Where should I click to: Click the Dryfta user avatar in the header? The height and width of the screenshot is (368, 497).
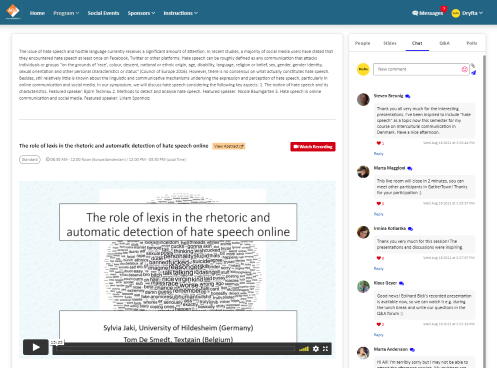pos(455,13)
